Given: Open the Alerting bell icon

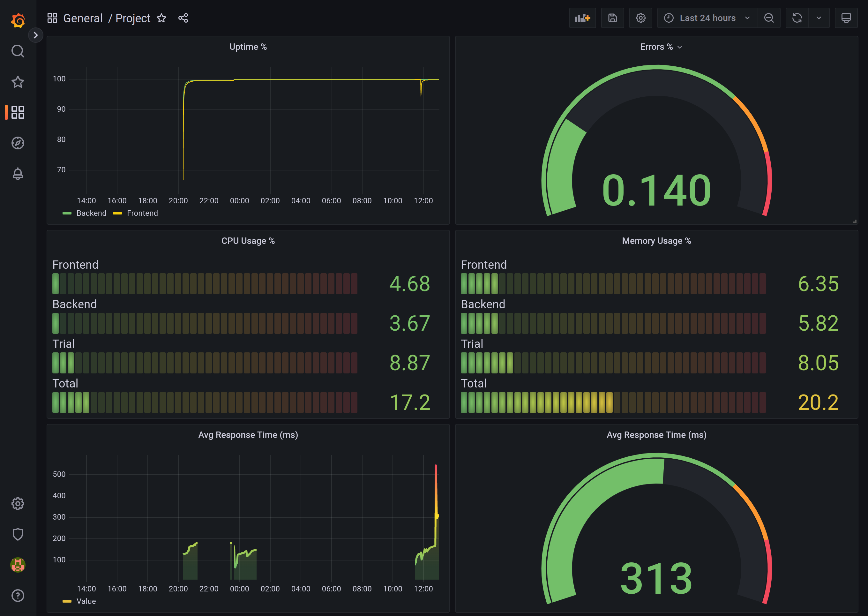Looking at the screenshot, I should pyautogui.click(x=18, y=174).
